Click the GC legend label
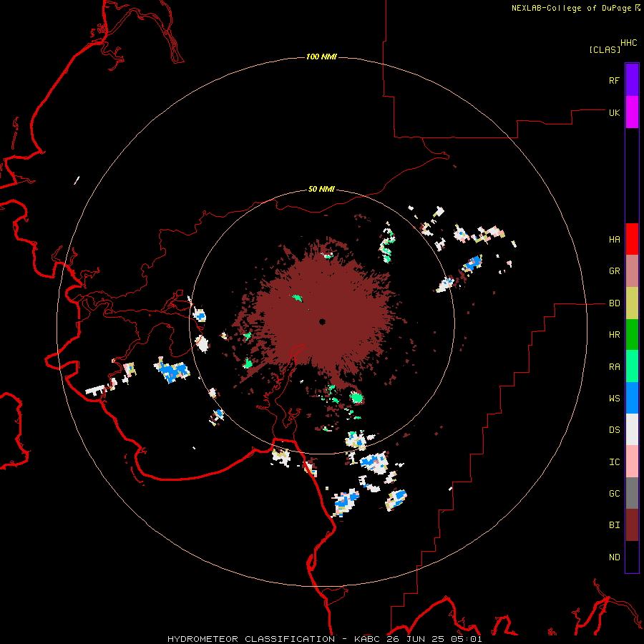The width and height of the screenshot is (644, 644). (x=614, y=494)
